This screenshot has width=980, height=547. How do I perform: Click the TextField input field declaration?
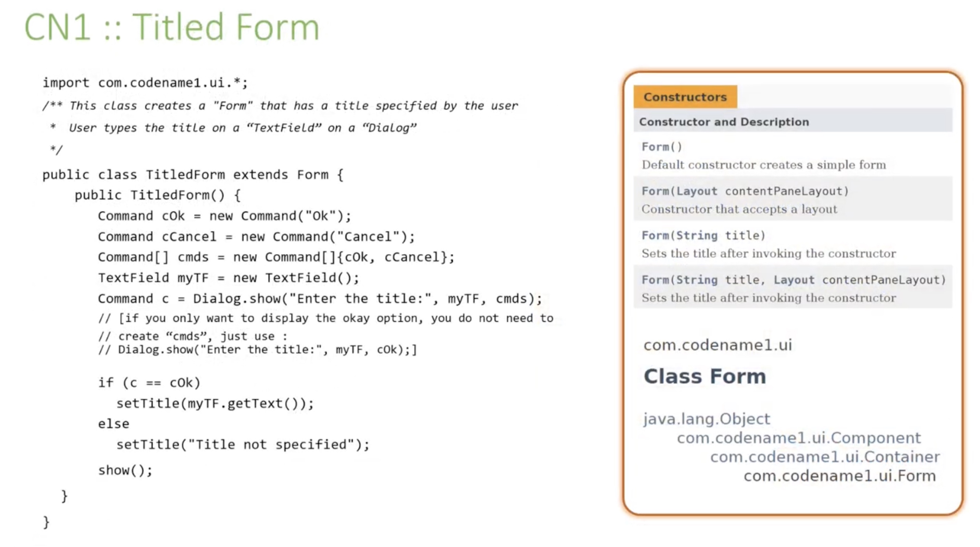[228, 277]
